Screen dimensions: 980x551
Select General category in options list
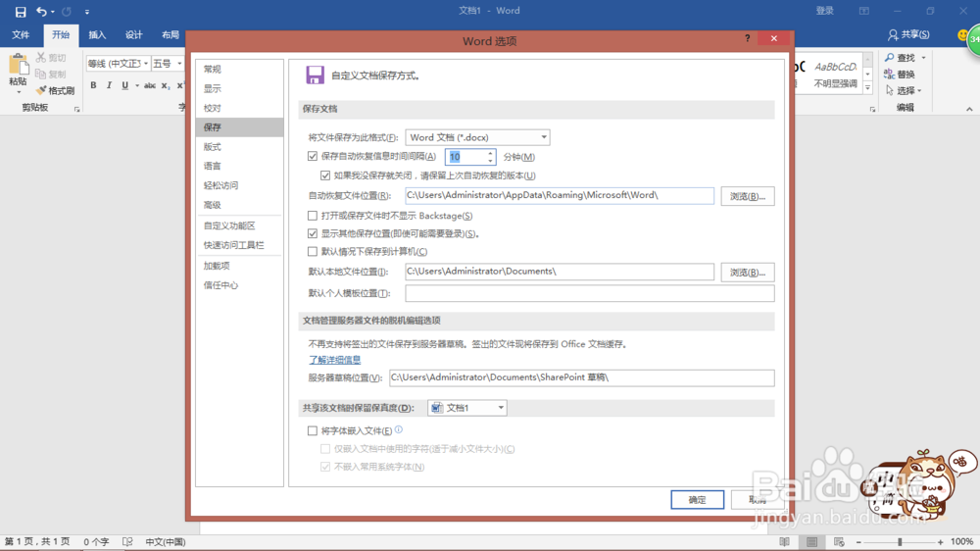point(239,69)
